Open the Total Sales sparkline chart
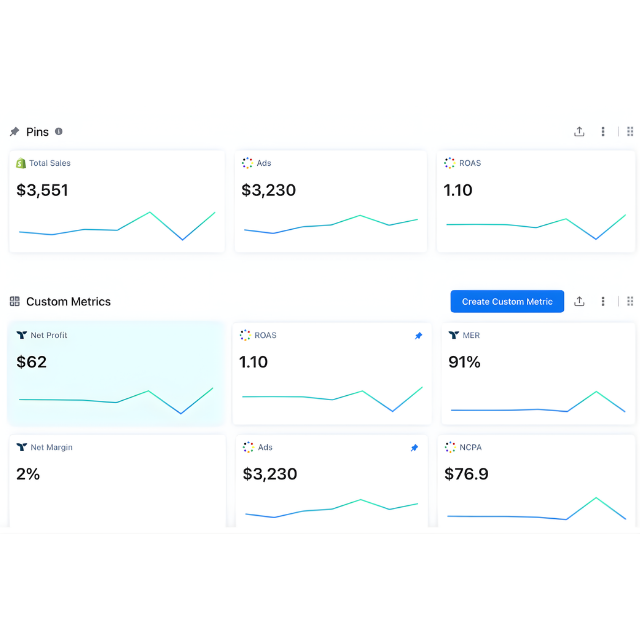 point(117,226)
